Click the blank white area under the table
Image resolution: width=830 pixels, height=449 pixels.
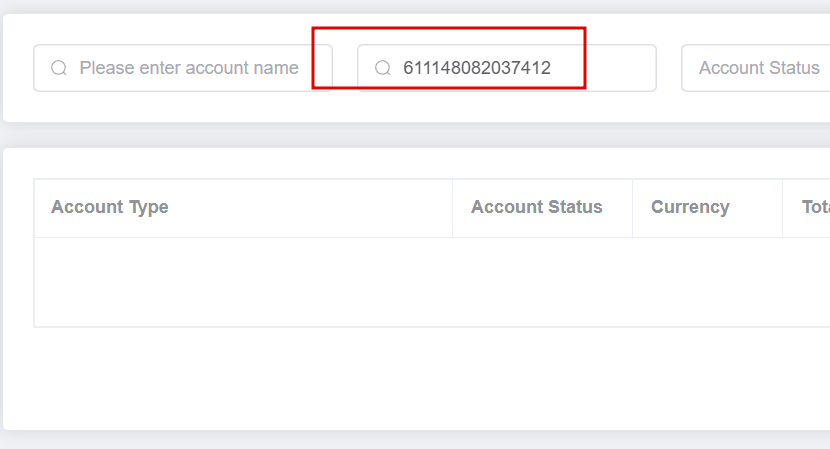(416, 378)
